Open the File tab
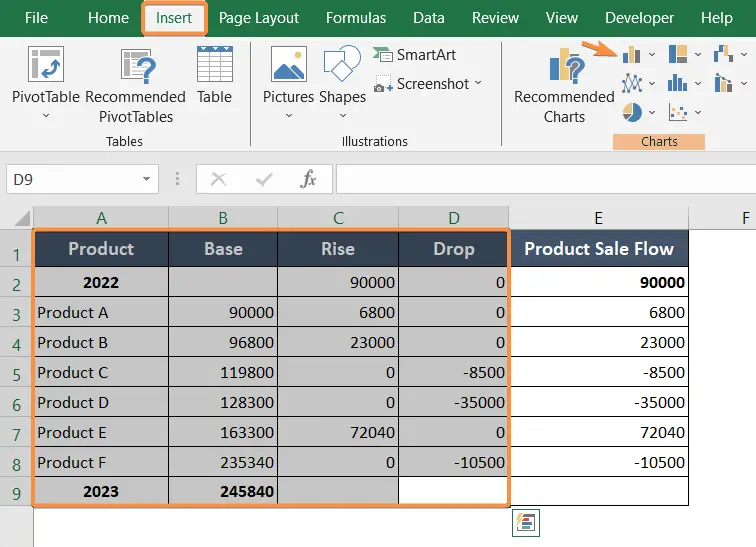The image size is (756, 547). pos(36,18)
